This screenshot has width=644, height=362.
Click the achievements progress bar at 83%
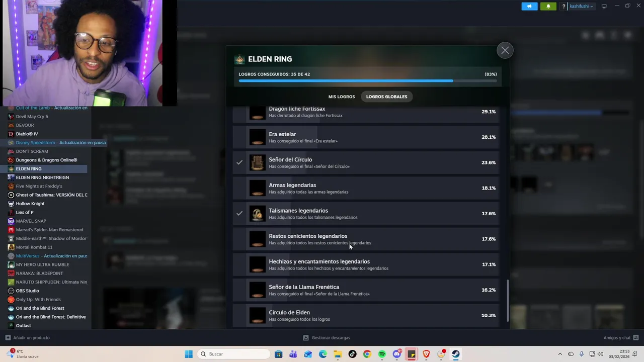point(368,81)
